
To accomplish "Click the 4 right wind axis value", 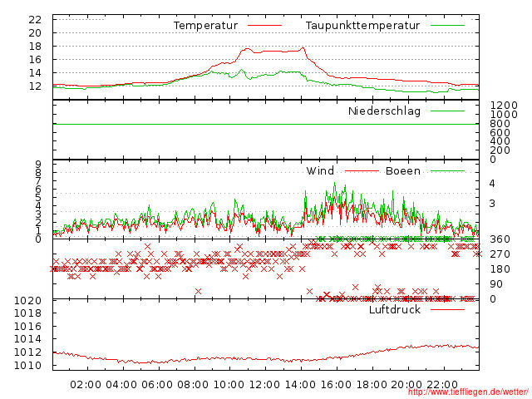I will (x=492, y=184).
